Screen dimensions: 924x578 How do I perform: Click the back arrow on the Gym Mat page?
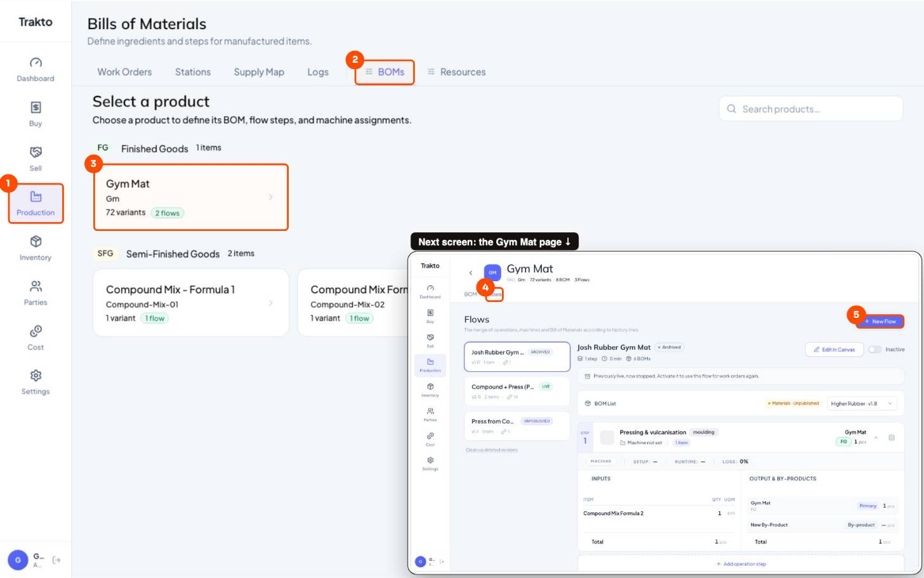[x=471, y=273]
